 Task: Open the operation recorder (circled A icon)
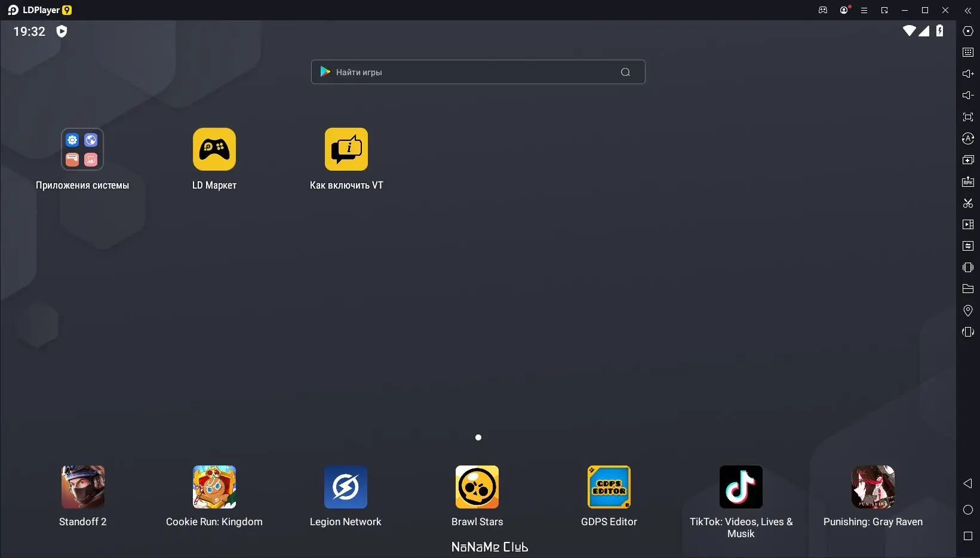(968, 138)
